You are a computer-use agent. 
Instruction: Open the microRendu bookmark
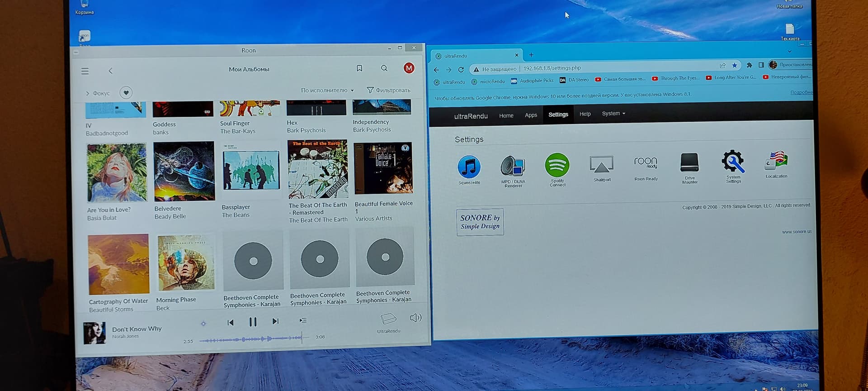pyautogui.click(x=488, y=82)
